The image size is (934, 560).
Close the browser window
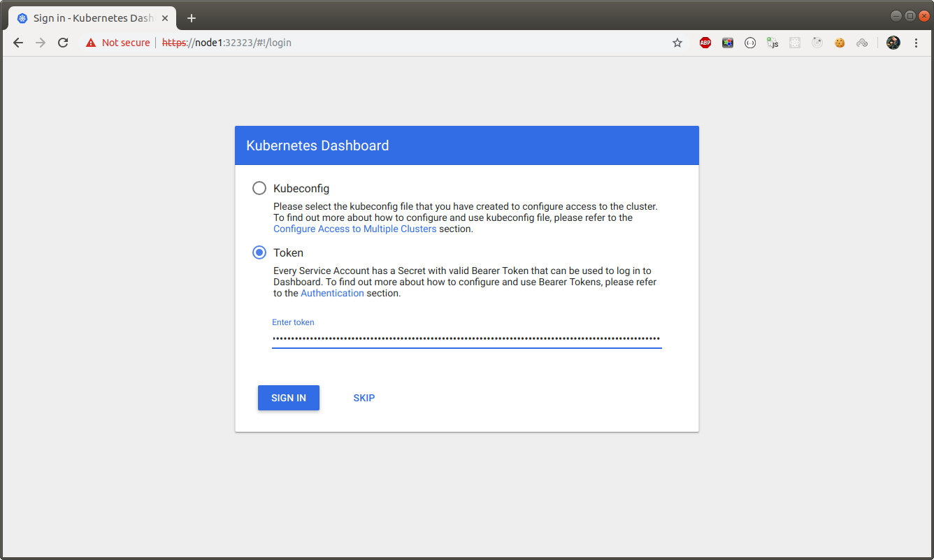coord(923,15)
